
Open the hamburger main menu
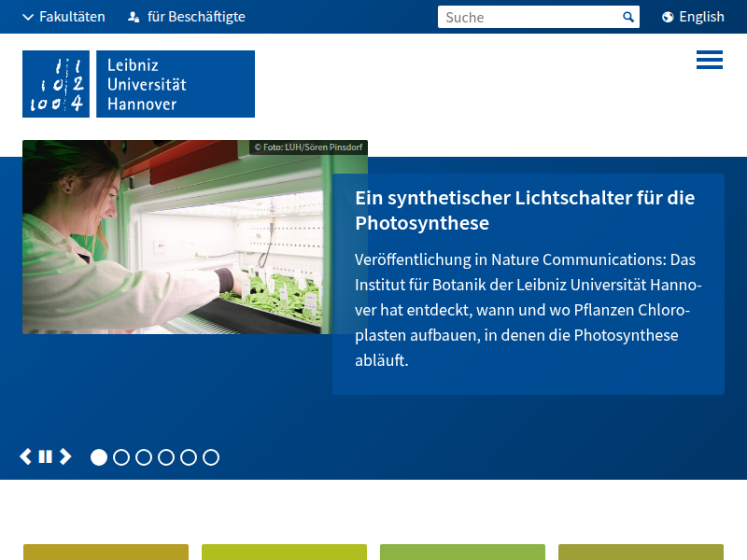709,60
